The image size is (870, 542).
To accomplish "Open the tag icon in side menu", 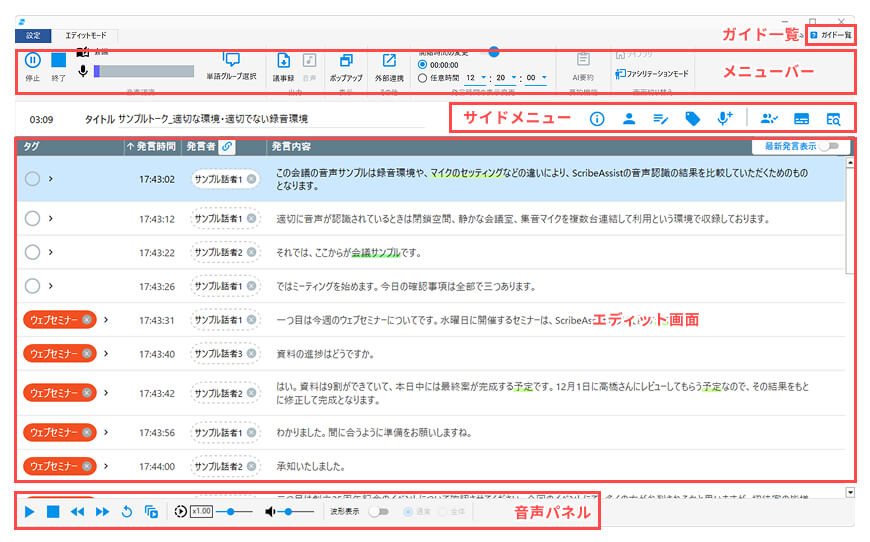I will pos(692,119).
